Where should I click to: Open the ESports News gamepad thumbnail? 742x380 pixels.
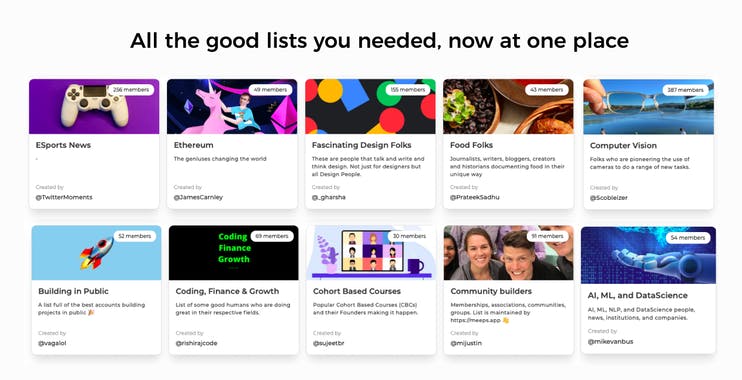pyautogui.click(x=94, y=106)
